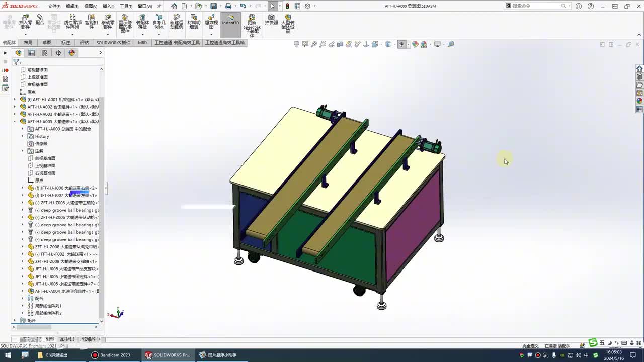Toggle the Hide/Show Items visibility button
The width and height of the screenshot is (644, 362).
pos(401,44)
